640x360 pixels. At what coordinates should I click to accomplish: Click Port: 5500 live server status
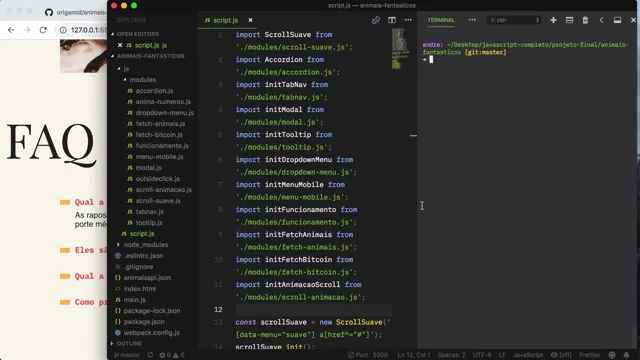pos(368,355)
